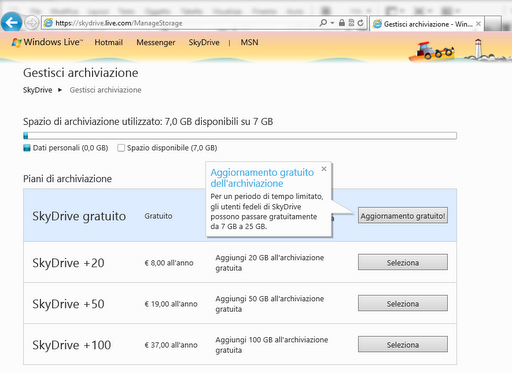This screenshot has width=512, height=373.
Task: Click the SkyDrive gratuito plan name
Action: 79,216
